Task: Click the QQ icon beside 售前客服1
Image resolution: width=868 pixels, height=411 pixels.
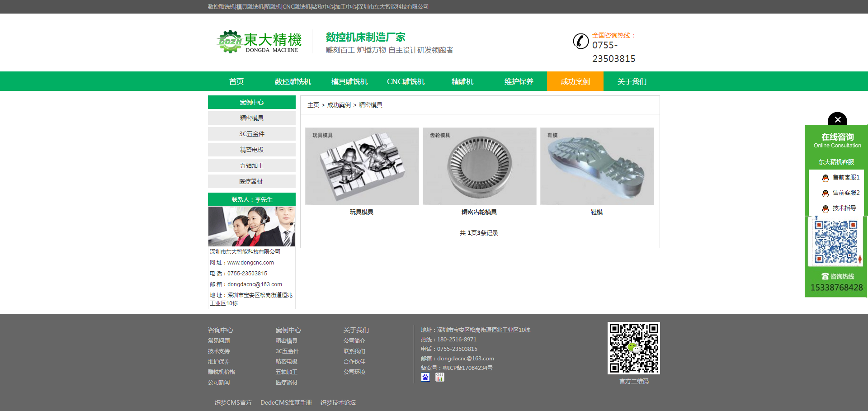Action: point(825,177)
